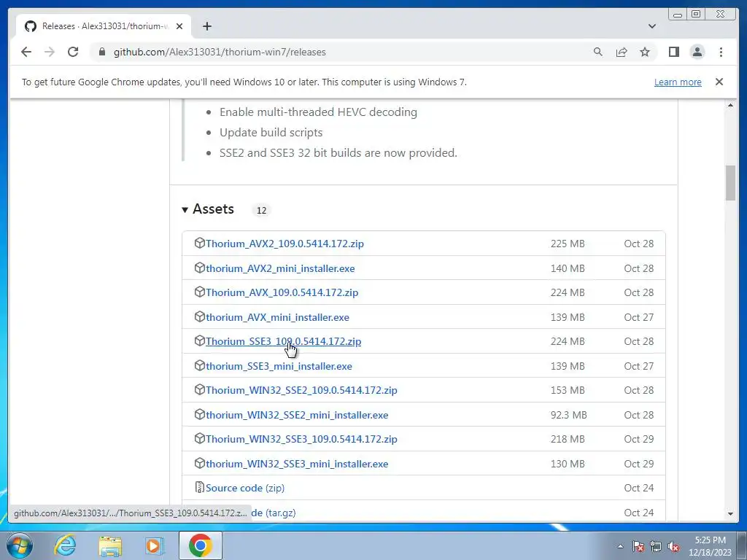Viewport: 747px width, 560px height.
Task: Click package icon beside Thorium_WIN32_SSE2 zip
Action: coord(200,389)
